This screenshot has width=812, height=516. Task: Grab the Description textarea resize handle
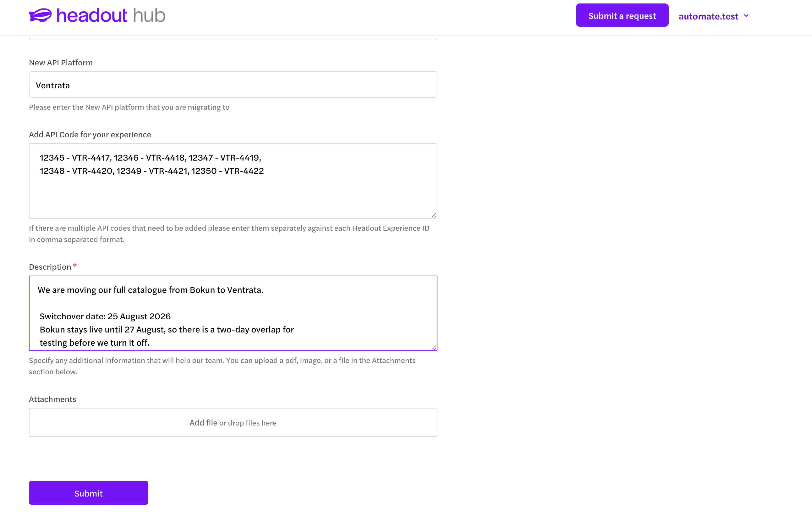pos(434,347)
